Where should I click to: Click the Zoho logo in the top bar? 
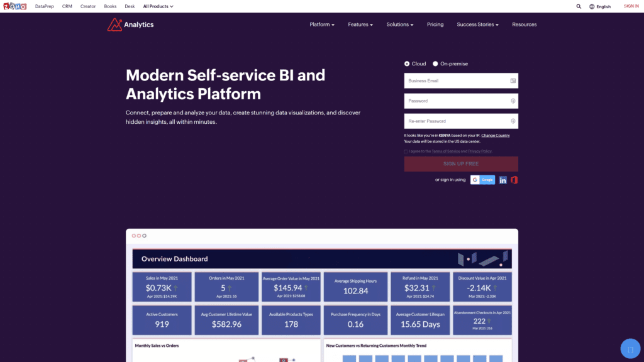(x=15, y=6)
